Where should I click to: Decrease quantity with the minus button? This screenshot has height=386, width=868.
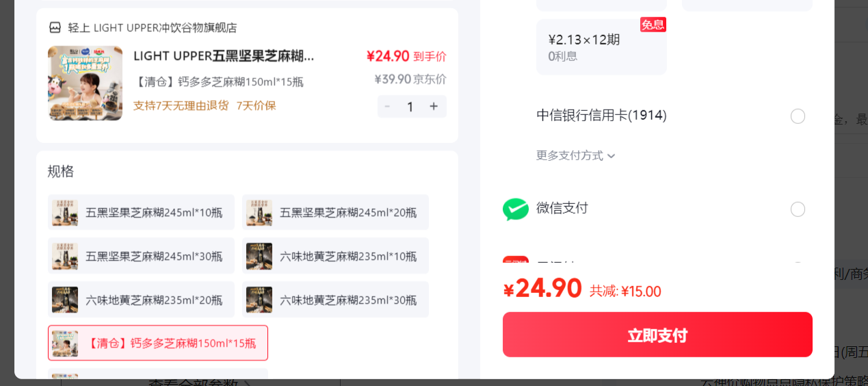click(x=387, y=107)
